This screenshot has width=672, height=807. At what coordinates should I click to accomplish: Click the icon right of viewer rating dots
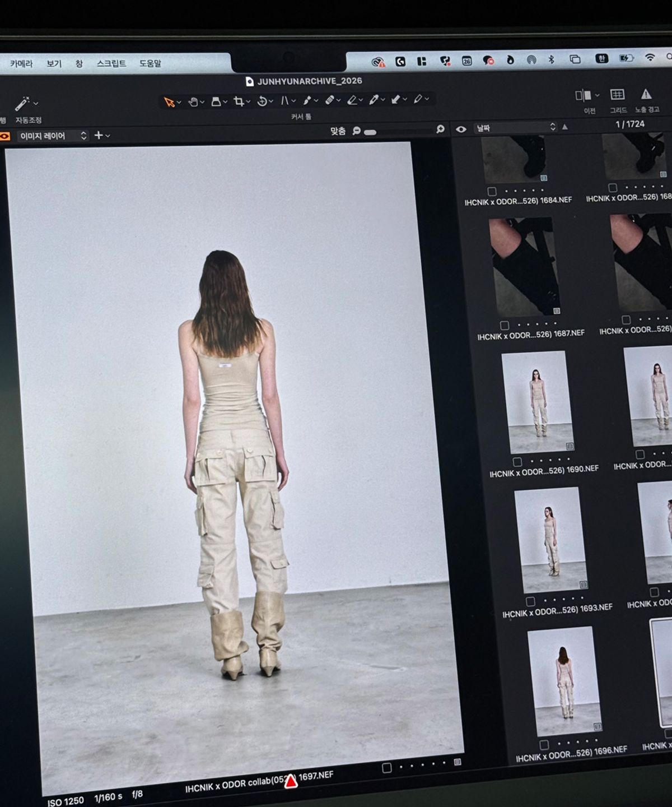(x=458, y=762)
